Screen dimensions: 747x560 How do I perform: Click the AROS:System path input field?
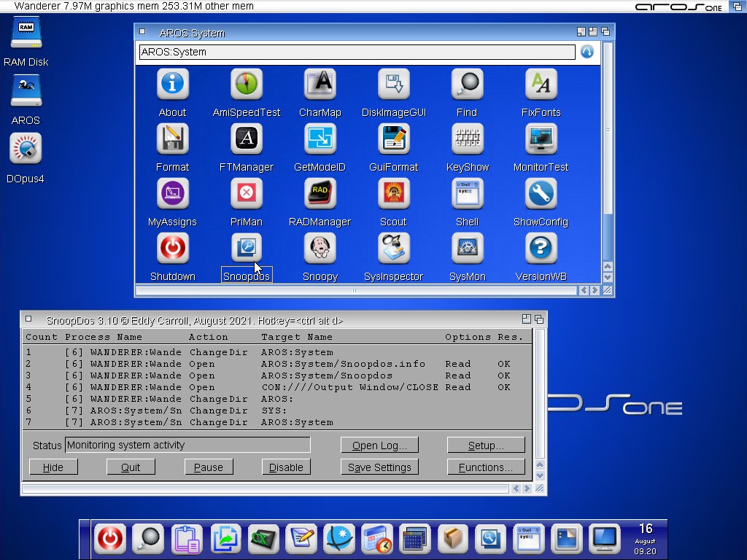[x=357, y=52]
